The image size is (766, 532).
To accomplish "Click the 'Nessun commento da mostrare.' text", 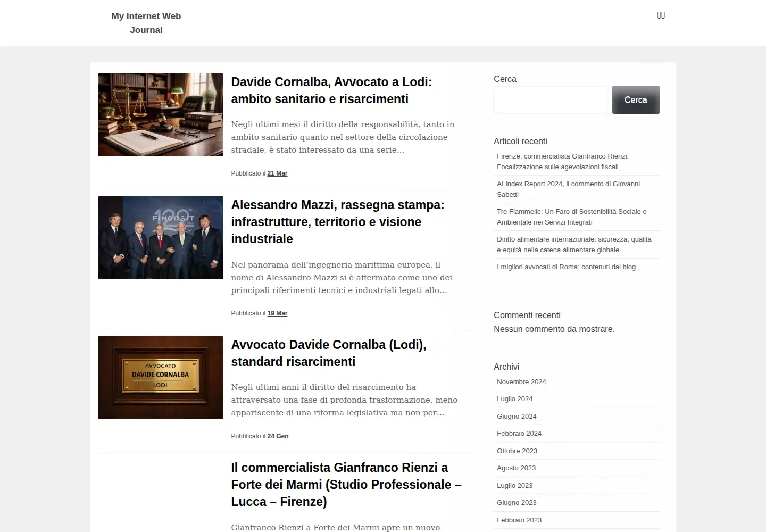I will [x=554, y=329].
